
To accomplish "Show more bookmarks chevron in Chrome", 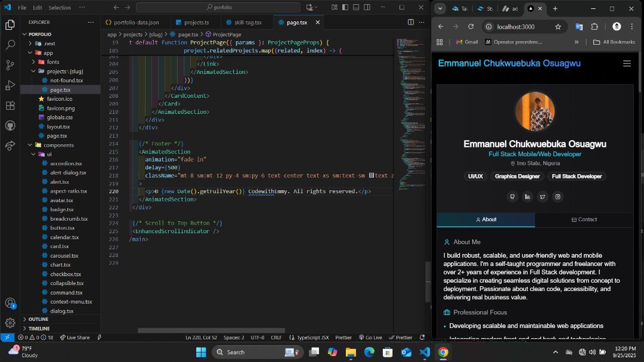I will point(576,42).
